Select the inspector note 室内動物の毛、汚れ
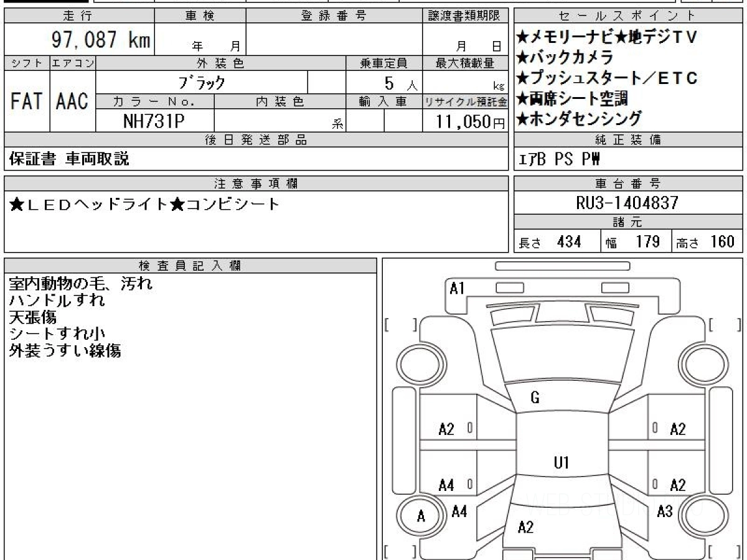 [x=80, y=284]
